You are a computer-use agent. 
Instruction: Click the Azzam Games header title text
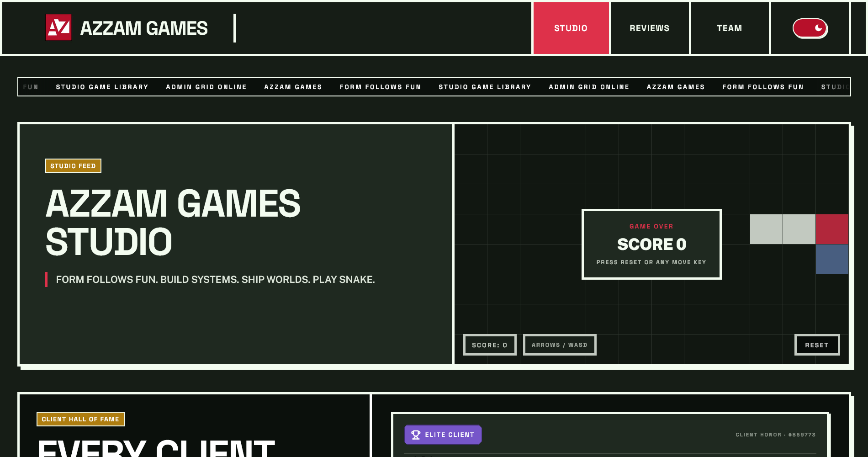[x=144, y=28]
